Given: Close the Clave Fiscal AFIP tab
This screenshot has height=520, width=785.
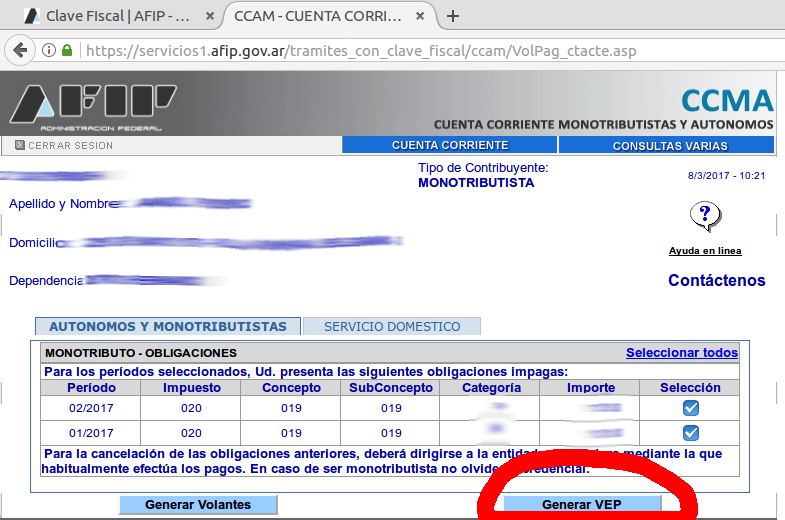Looking at the screenshot, I should point(210,16).
